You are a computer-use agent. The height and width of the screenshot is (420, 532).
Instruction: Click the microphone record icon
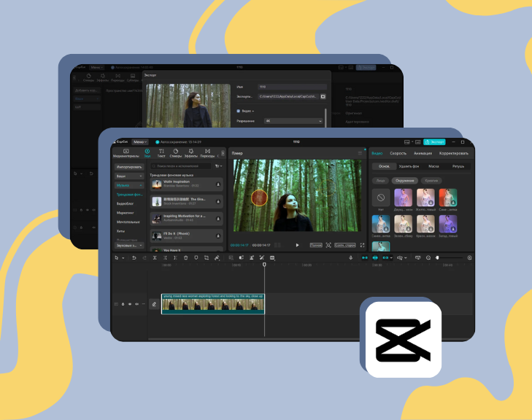(351, 258)
